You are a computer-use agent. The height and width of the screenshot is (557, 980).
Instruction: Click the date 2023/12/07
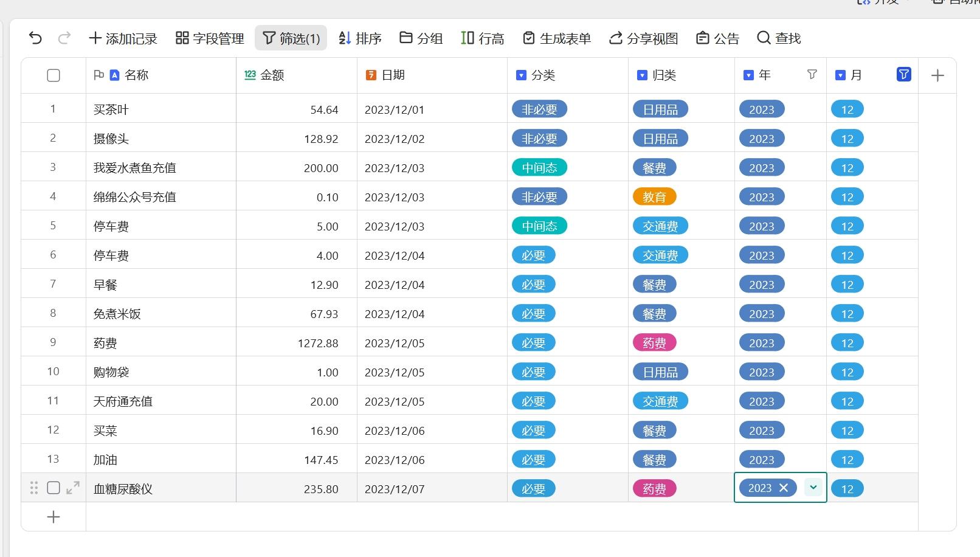pyautogui.click(x=395, y=489)
